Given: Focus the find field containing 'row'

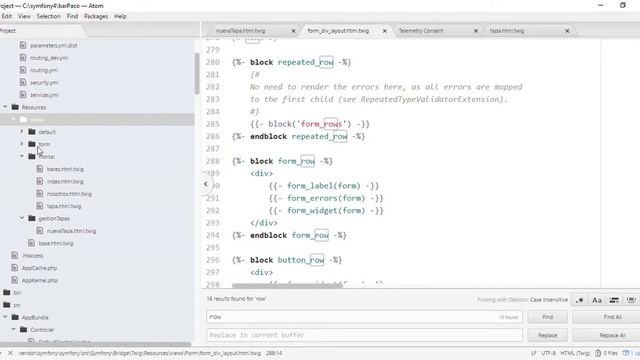Looking at the screenshot, I should tap(364, 317).
